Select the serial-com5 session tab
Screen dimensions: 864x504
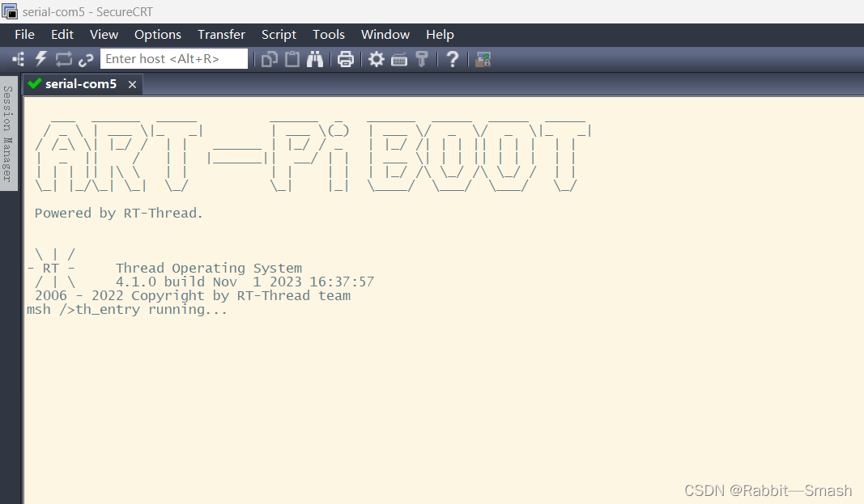[x=81, y=84]
